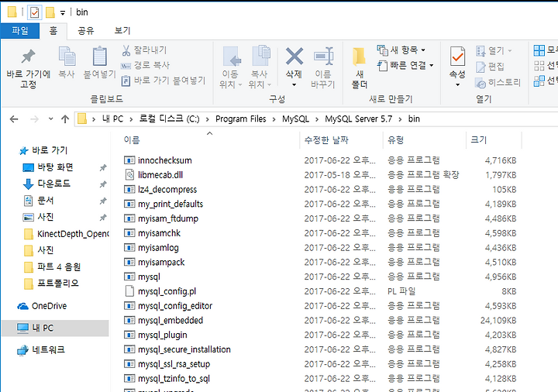
Task: Select the mysql_secure_installation file
Action: click(x=184, y=349)
